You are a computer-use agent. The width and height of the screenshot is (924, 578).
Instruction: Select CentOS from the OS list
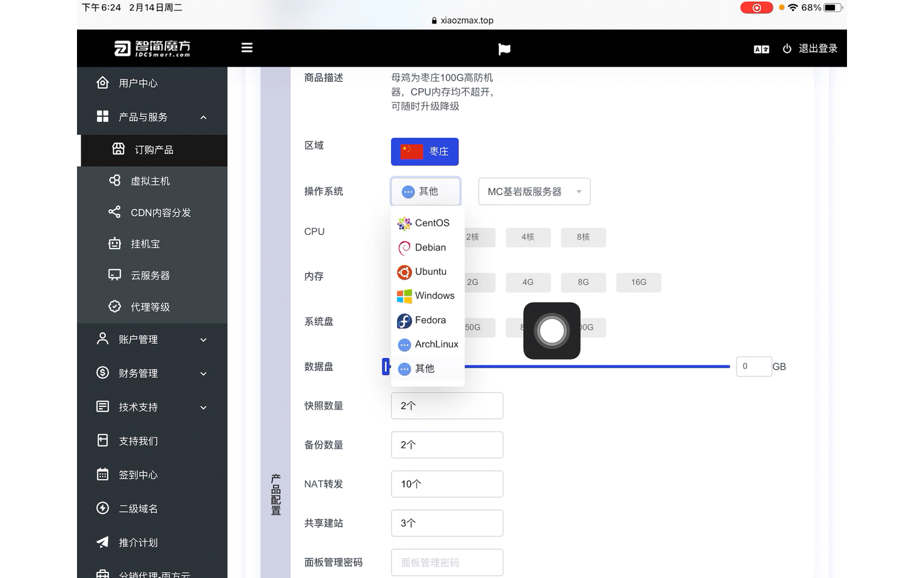click(x=428, y=223)
